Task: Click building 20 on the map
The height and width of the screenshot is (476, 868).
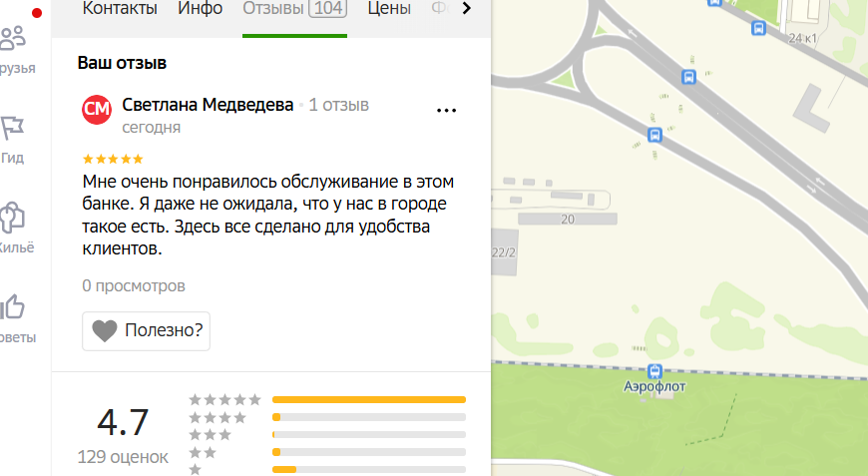Action: coord(568,220)
